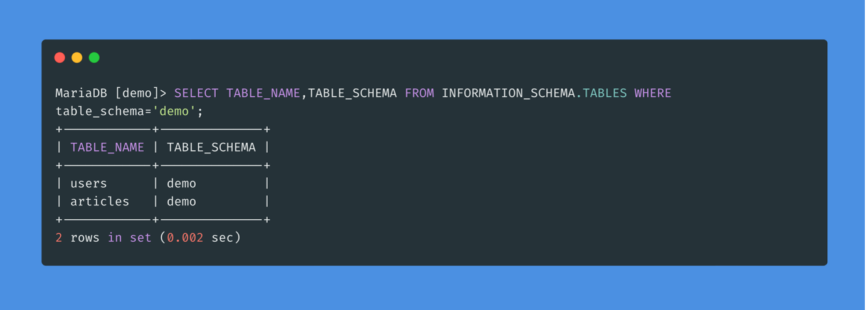Click the red close dot
This screenshot has width=868, height=310.
tap(60, 58)
